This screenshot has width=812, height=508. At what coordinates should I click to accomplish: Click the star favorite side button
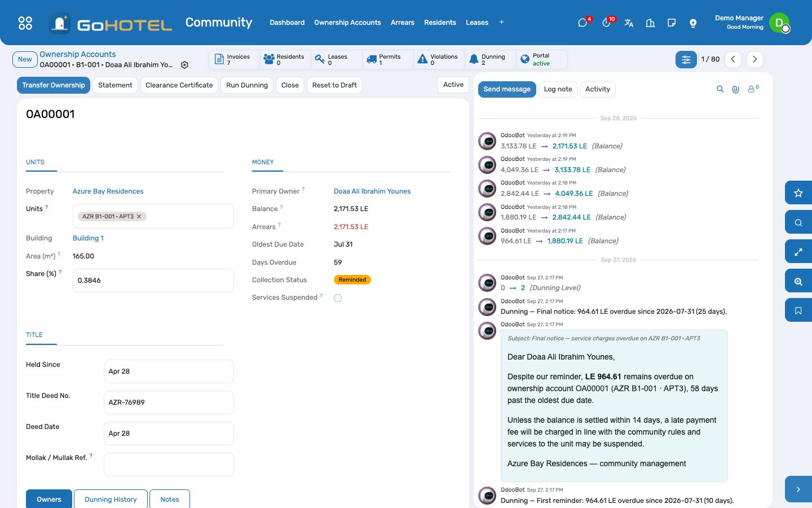(x=798, y=193)
